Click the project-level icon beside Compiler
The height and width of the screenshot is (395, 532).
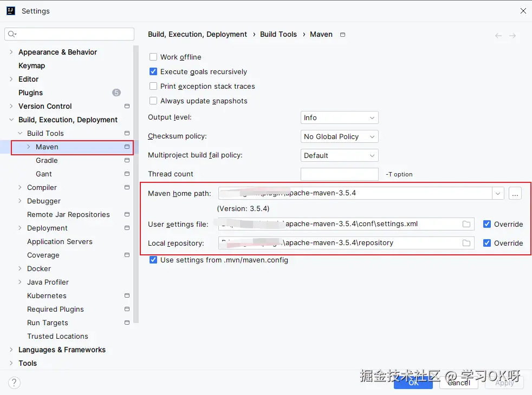[127, 187]
